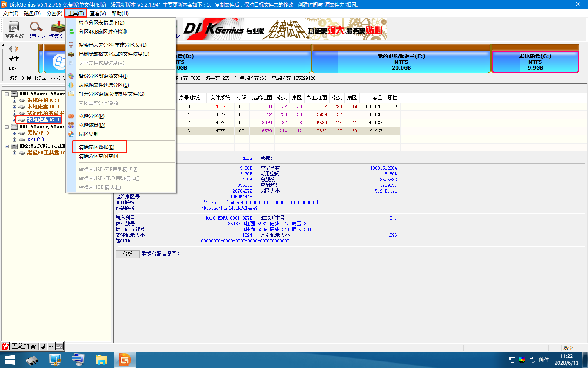Select partition row with capacity 100.0MB
Image resolution: width=588 pixels, height=368 pixels.
(288, 106)
